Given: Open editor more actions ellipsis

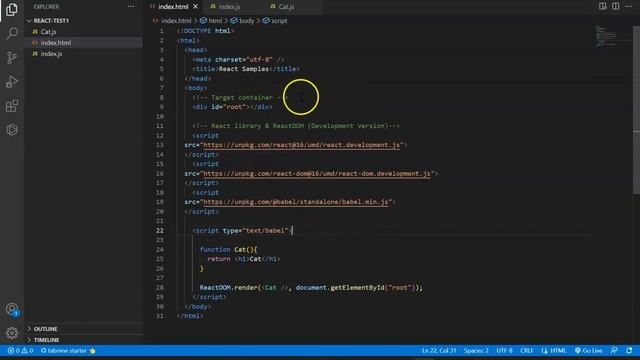Looking at the screenshot, I should (629, 7).
